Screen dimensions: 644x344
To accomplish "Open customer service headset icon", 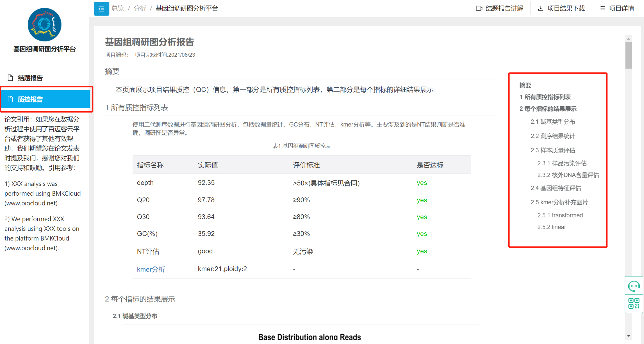I will (x=634, y=286).
